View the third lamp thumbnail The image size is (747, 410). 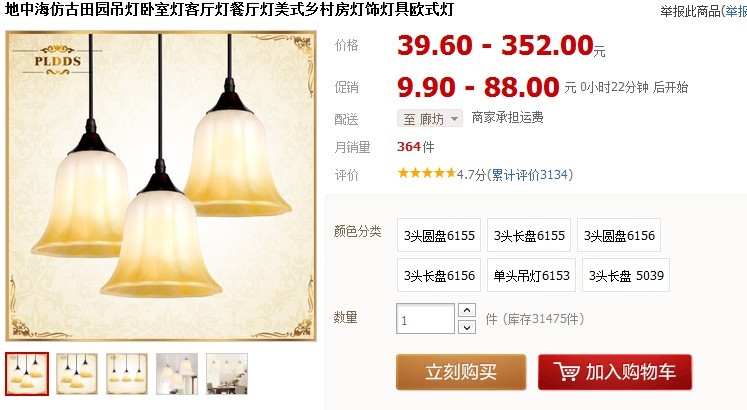127,374
